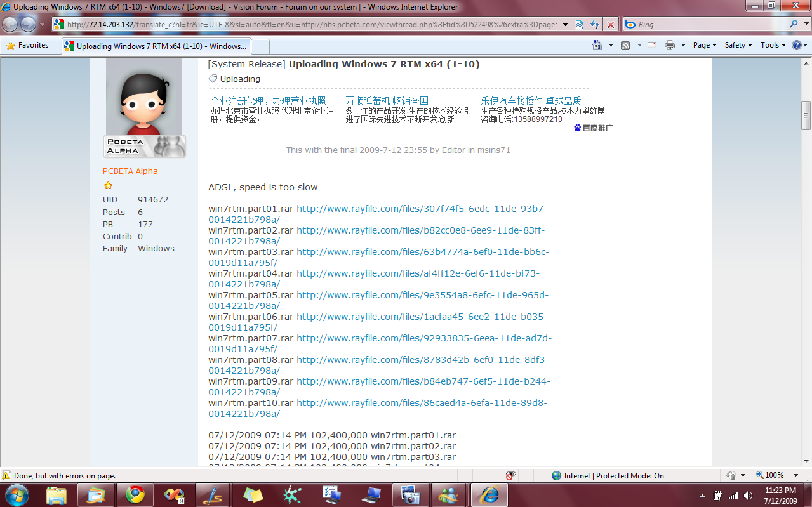
Task: Click the RSS Feeds icon
Action: pos(625,45)
